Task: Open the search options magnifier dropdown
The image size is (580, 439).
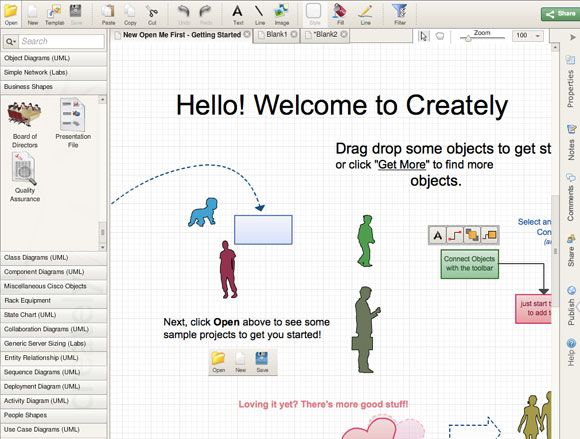Action: [11, 41]
